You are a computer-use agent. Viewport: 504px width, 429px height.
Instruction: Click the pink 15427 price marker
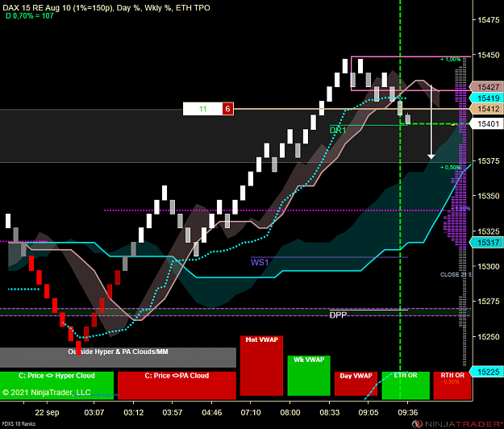[486, 87]
